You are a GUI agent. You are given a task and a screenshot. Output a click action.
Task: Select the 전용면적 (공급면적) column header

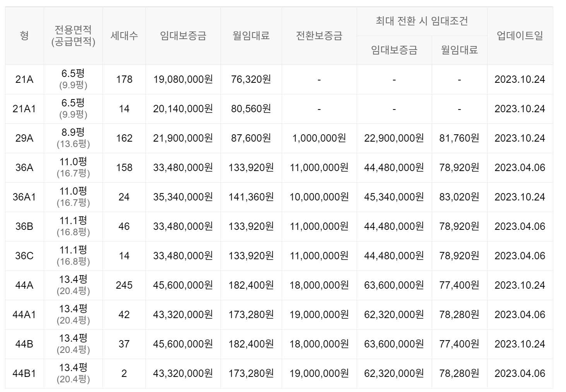point(73,36)
